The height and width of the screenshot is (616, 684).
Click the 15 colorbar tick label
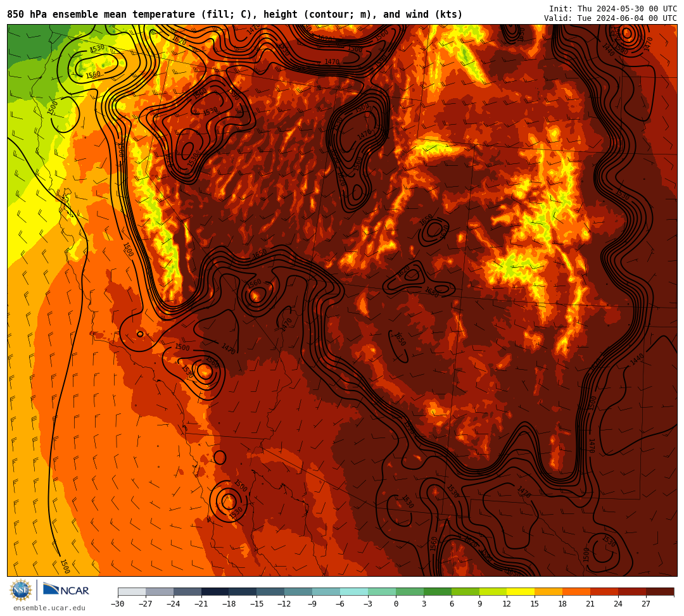535,604
